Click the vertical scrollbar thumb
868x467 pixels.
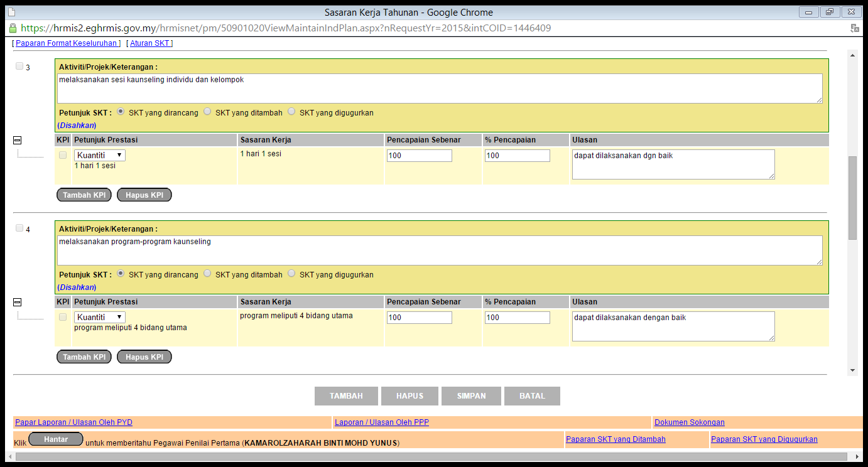[x=852, y=198]
